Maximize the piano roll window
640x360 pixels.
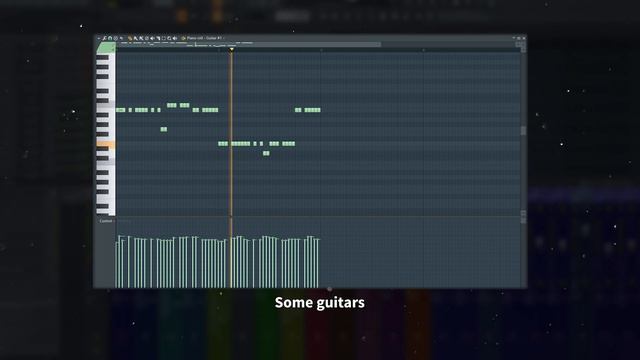[x=519, y=38]
